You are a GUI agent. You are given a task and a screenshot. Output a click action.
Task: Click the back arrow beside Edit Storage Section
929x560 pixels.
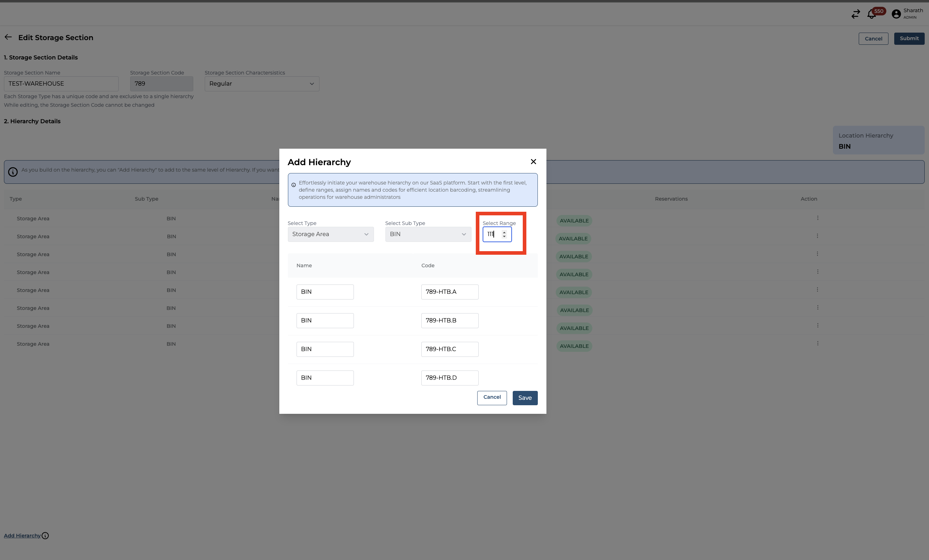pos(8,37)
